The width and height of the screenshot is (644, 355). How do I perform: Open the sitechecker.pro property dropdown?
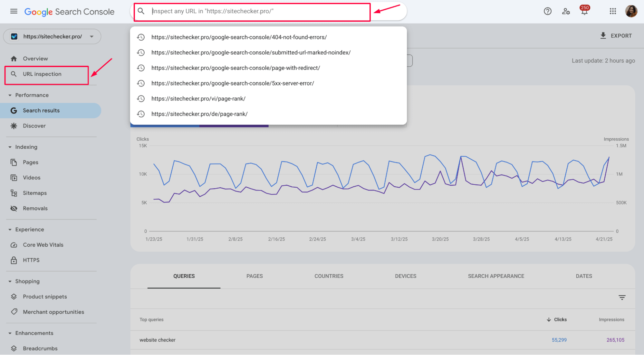52,36
